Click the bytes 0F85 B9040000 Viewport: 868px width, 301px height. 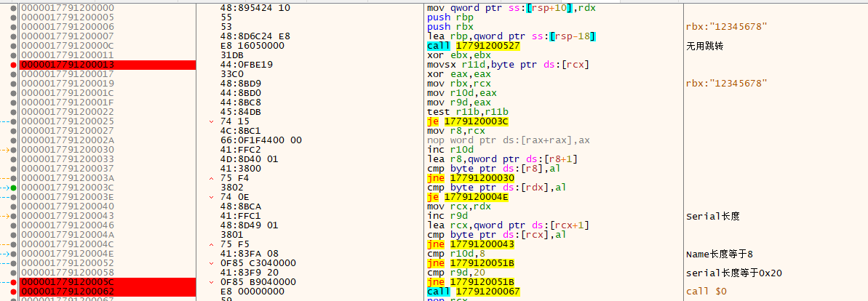(258, 281)
